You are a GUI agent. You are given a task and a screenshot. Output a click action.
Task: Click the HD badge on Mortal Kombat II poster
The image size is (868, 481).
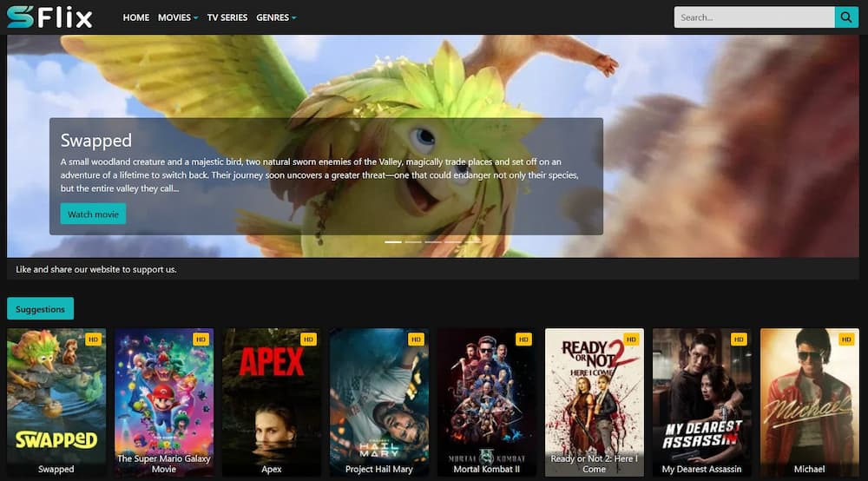(523, 339)
